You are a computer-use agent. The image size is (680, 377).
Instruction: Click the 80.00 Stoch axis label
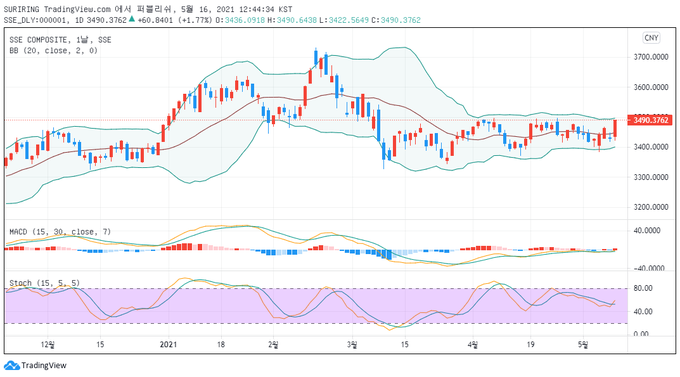[643, 288]
